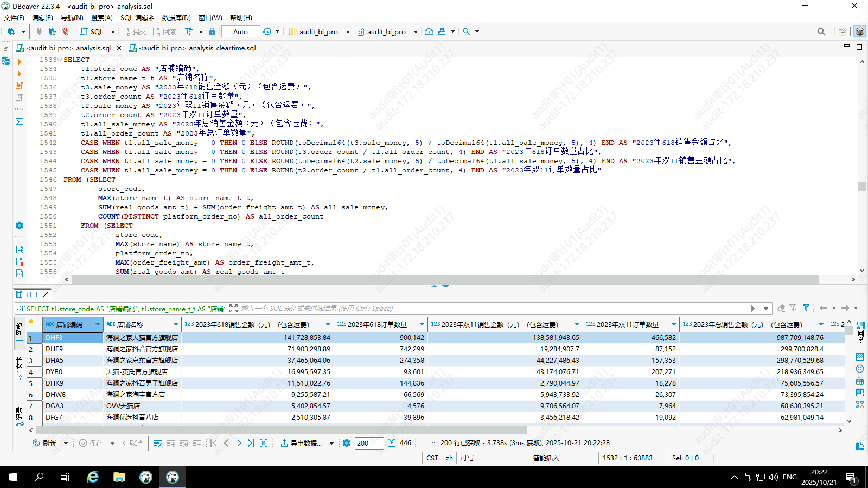This screenshot has width=868, height=488.
Task: Click the result fetch settings gear icon
Action: coord(347,443)
